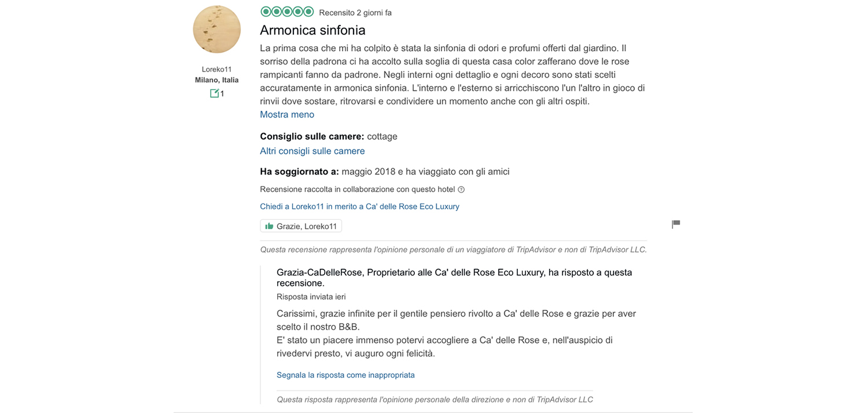This screenshot has height=413, width=868.
Task: Thank the reviewer with Grazie, Loreko11 button
Action: click(x=301, y=226)
